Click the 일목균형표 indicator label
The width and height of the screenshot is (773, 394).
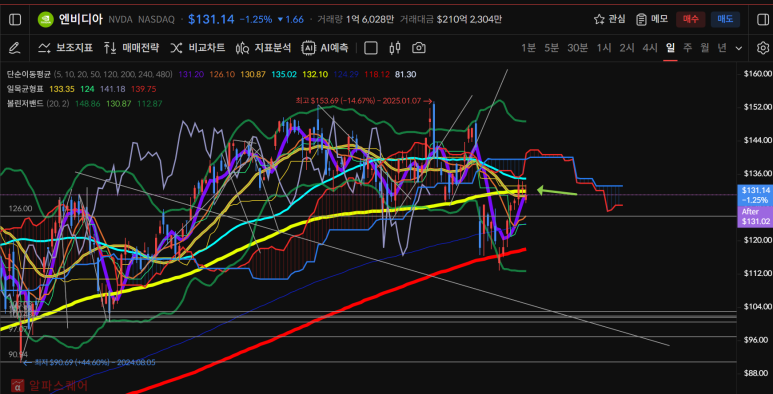click(25, 89)
